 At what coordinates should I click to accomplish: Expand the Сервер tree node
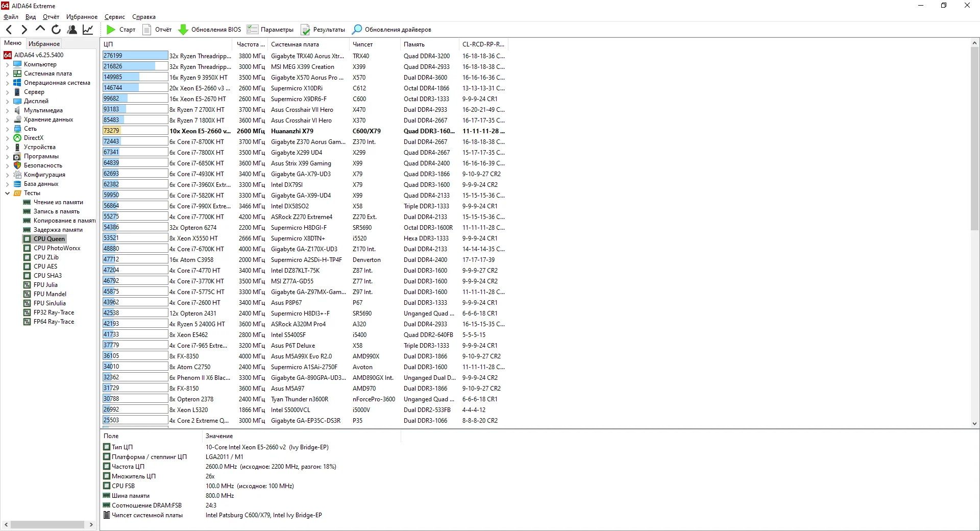click(7, 92)
